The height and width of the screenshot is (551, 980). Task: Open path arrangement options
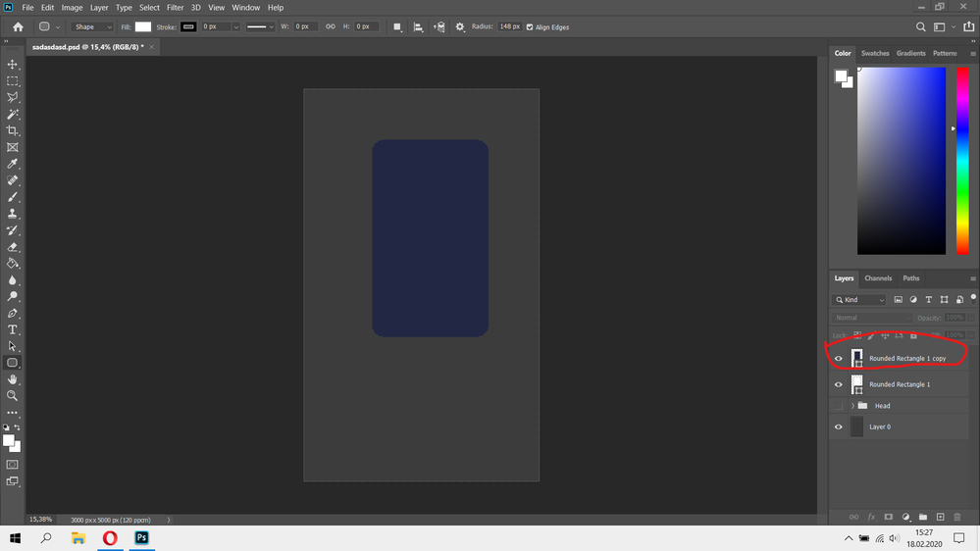439,26
